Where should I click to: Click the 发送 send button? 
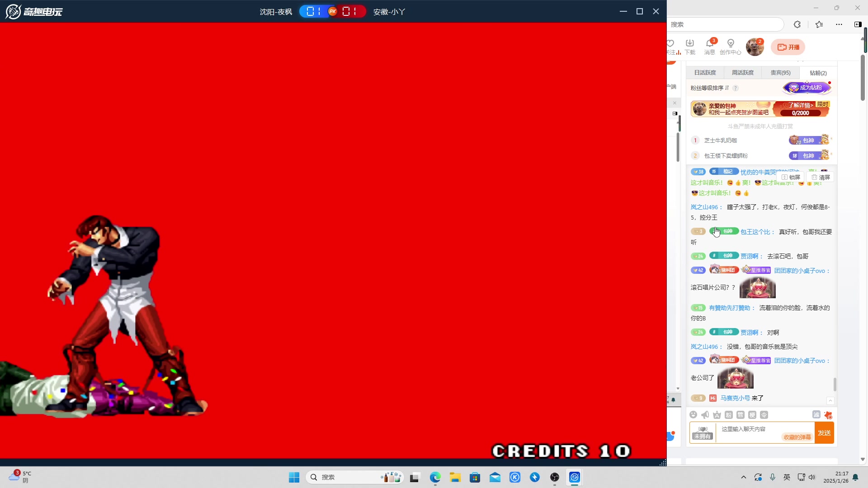pyautogui.click(x=824, y=433)
